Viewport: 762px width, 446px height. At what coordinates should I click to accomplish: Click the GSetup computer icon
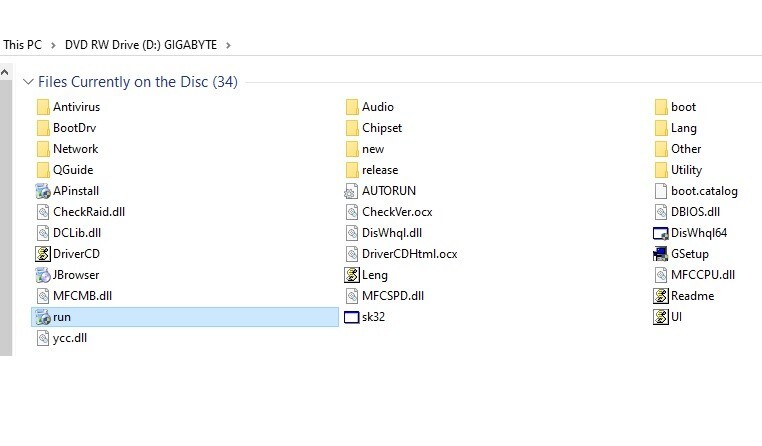661,254
